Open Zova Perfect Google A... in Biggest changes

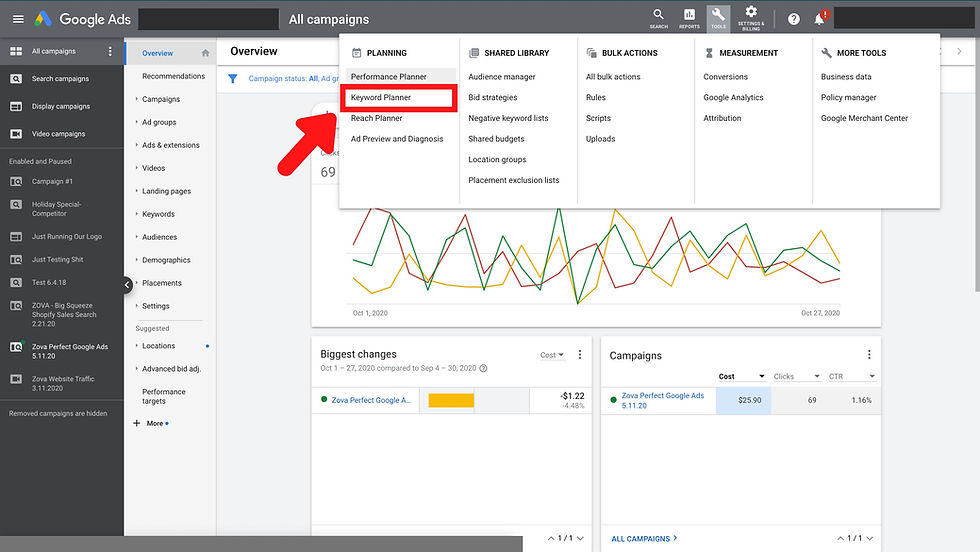point(371,400)
